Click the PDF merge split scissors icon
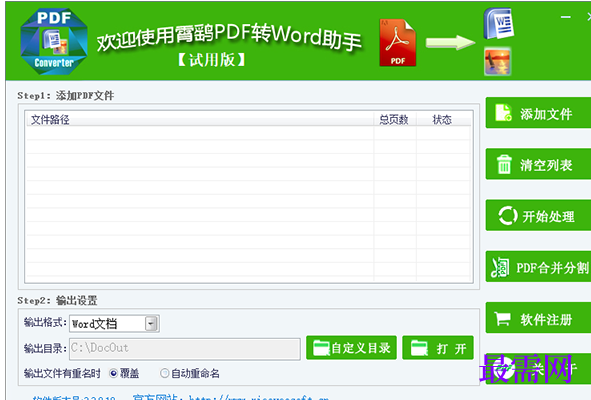The width and height of the screenshot is (591, 400). pyautogui.click(x=501, y=267)
